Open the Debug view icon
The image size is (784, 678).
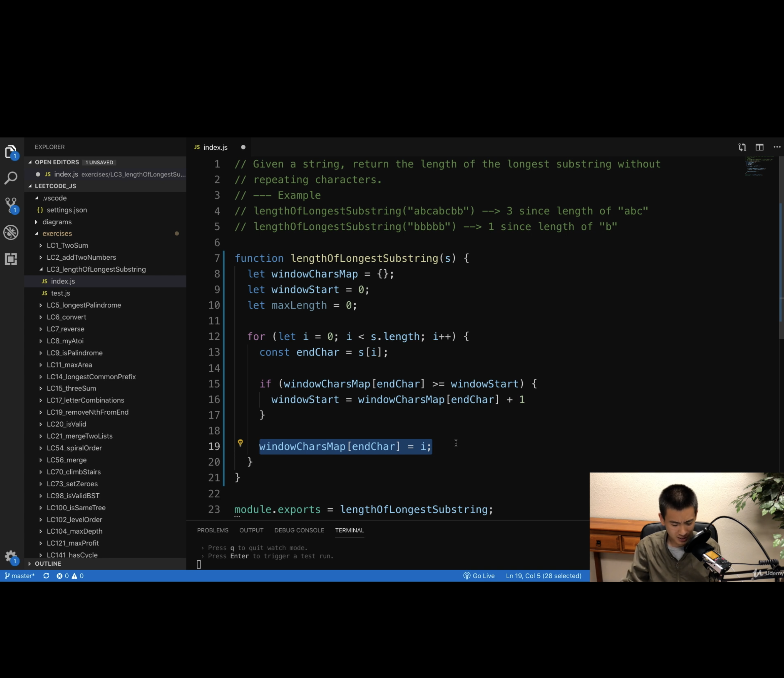(x=11, y=232)
